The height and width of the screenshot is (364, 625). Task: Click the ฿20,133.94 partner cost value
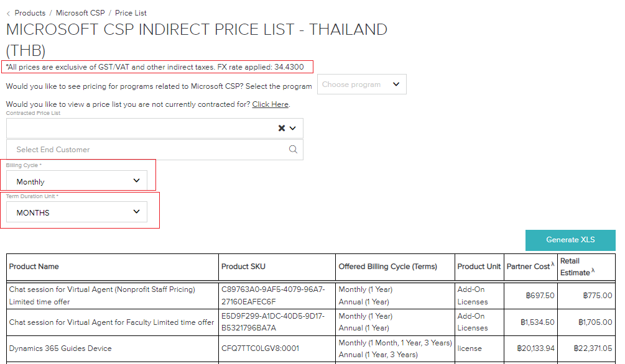[x=535, y=348]
